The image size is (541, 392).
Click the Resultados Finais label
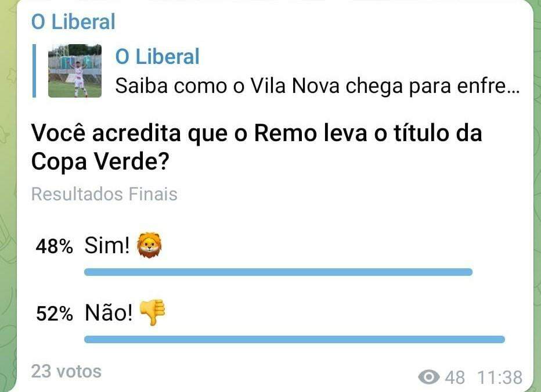click(x=104, y=194)
